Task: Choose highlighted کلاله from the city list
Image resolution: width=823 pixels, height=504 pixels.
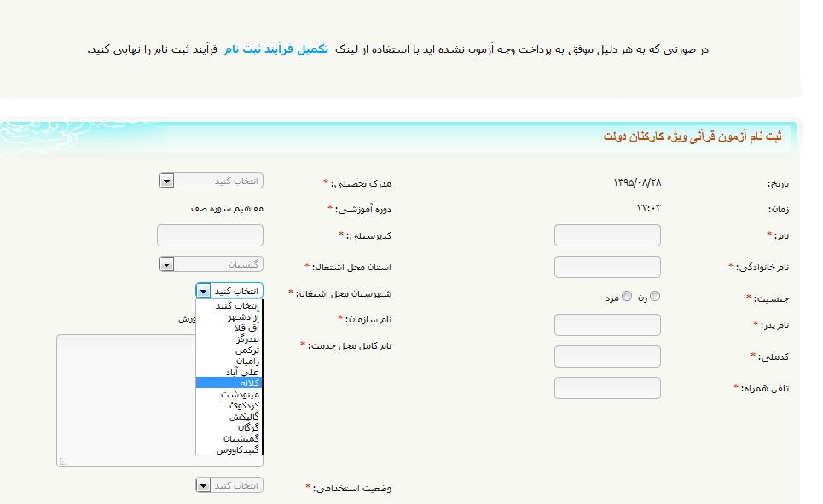Action: click(x=229, y=383)
